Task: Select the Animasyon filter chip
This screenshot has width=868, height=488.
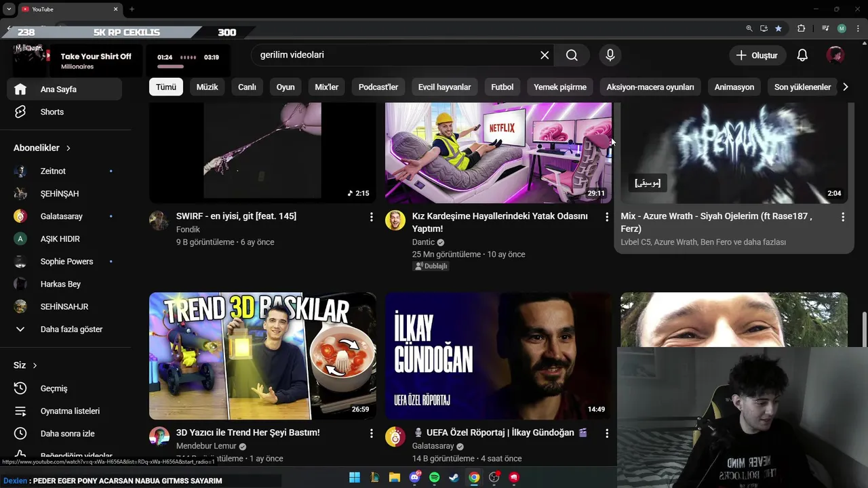Action: click(x=734, y=87)
